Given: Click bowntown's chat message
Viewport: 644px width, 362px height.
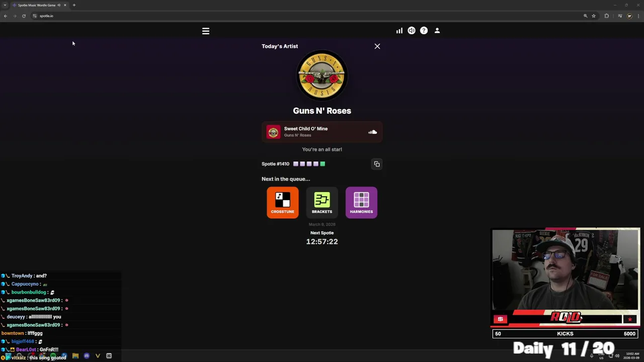Looking at the screenshot, I should coord(22,333).
